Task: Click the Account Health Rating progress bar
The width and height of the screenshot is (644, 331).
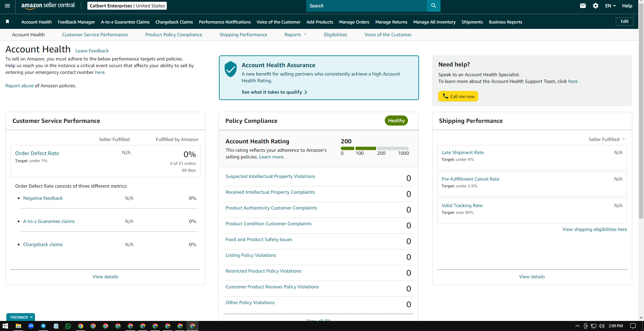Action: coord(375,148)
